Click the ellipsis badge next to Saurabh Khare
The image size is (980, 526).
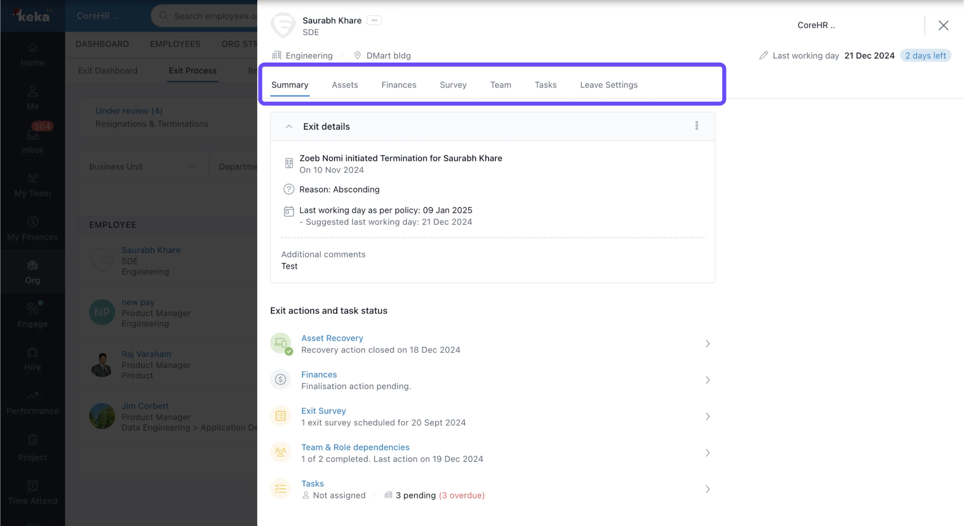point(374,20)
